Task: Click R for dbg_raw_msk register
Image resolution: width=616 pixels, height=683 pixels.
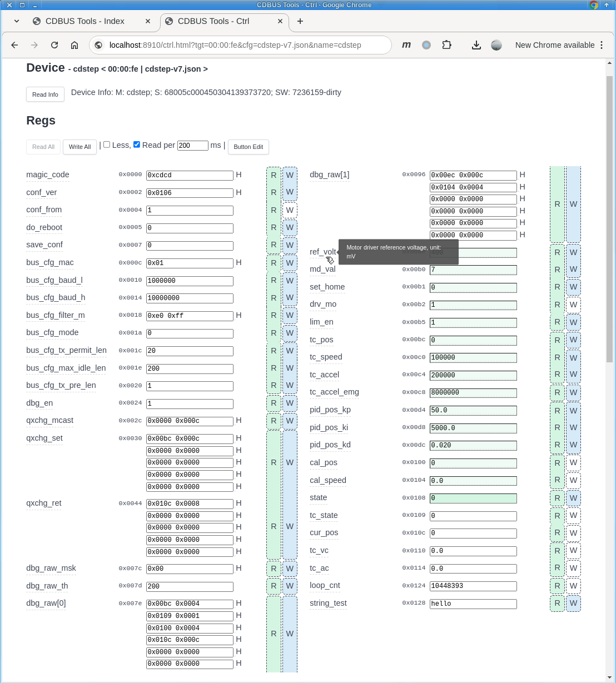Action: point(274,569)
